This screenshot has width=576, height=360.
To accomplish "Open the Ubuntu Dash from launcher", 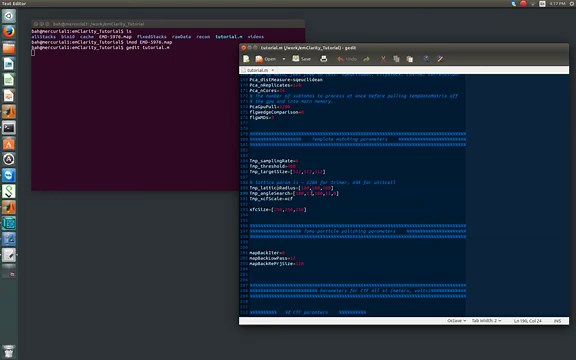I will click(x=9, y=16).
